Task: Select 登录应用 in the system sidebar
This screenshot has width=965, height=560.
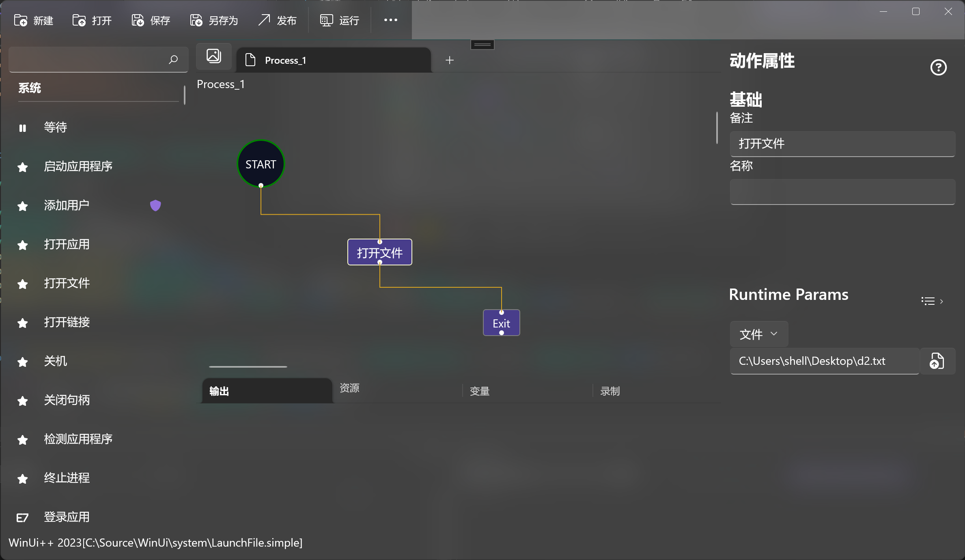Action: tap(67, 517)
